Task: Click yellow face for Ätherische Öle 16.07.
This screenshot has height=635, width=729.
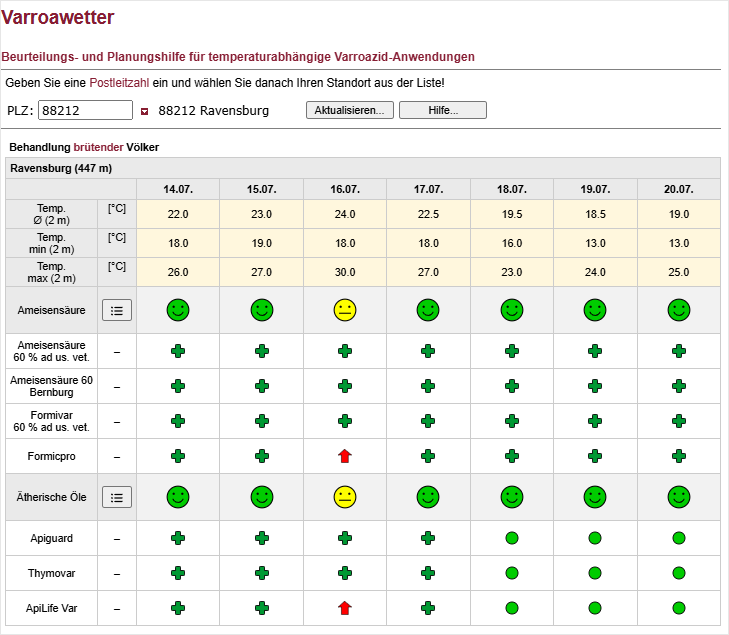Action: (x=345, y=497)
